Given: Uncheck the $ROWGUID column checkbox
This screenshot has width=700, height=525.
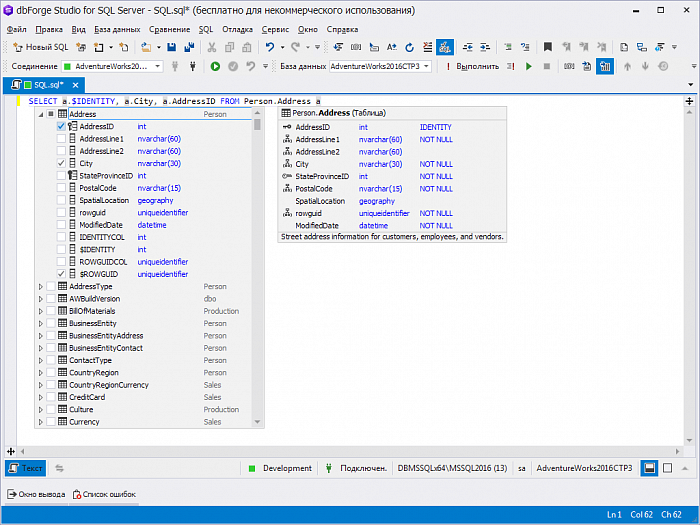Looking at the screenshot, I should coord(61,274).
